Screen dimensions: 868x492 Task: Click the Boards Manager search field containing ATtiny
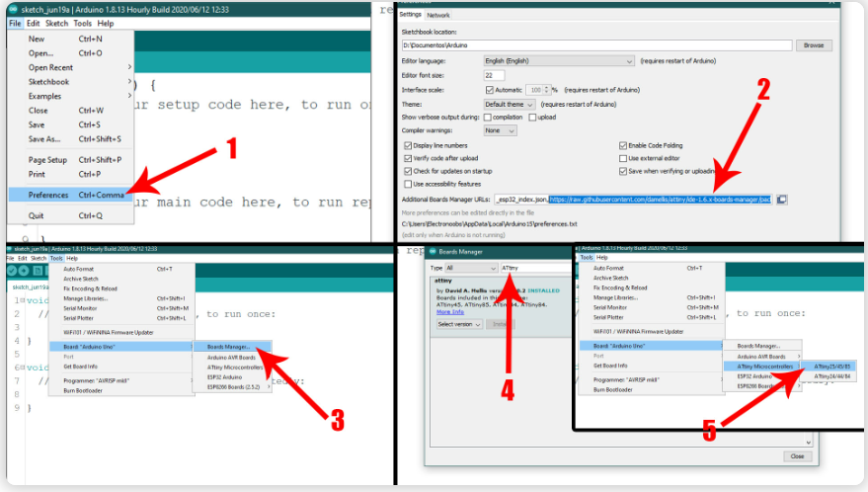point(536,268)
